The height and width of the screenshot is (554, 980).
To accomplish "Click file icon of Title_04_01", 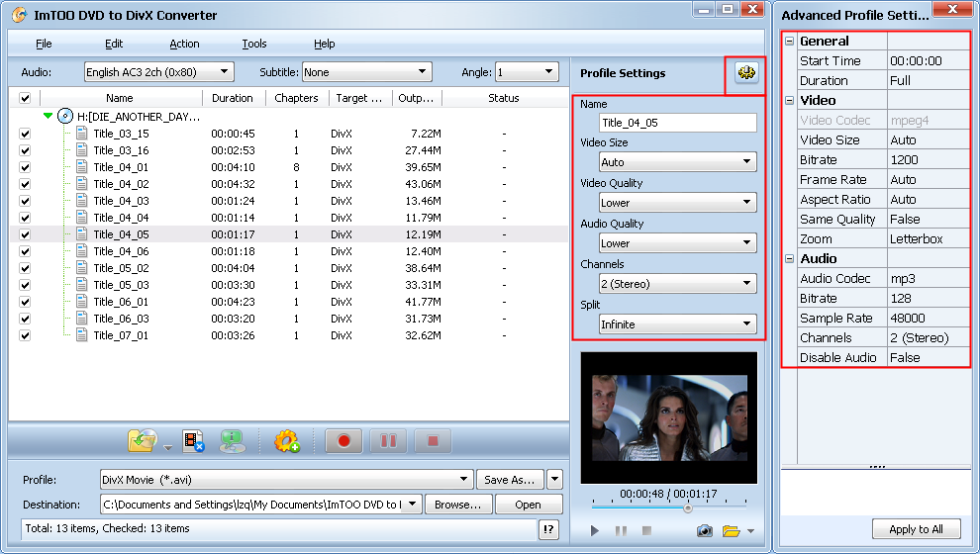I will pos(81,167).
